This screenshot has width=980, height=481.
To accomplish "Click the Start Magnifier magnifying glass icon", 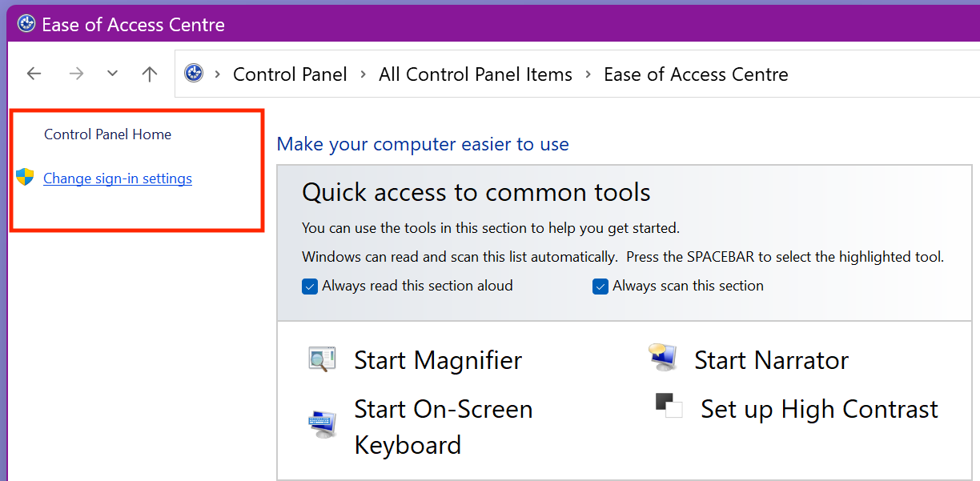I will (321, 359).
